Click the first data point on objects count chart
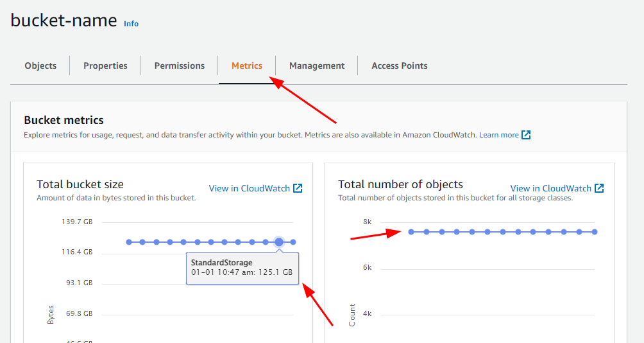644x343 pixels. coord(411,232)
